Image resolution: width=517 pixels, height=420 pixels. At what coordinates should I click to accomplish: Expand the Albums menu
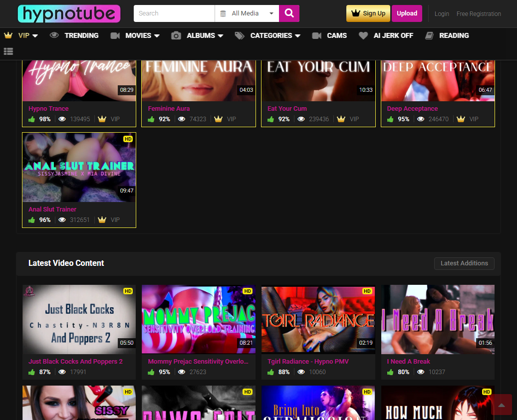[x=205, y=35]
